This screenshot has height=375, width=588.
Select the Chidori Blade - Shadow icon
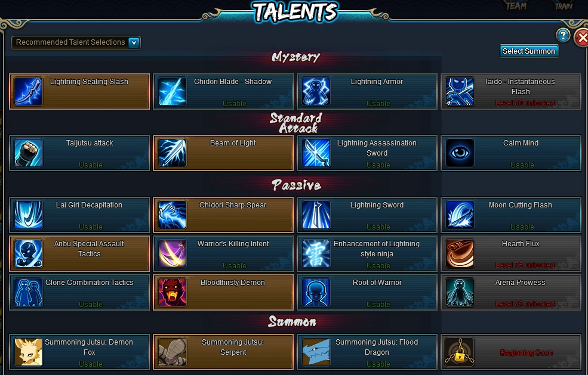click(x=172, y=91)
